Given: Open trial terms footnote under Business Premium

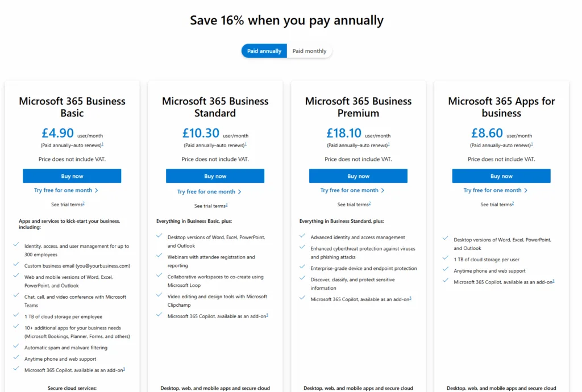Looking at the screenshot, I should point(369,203).
